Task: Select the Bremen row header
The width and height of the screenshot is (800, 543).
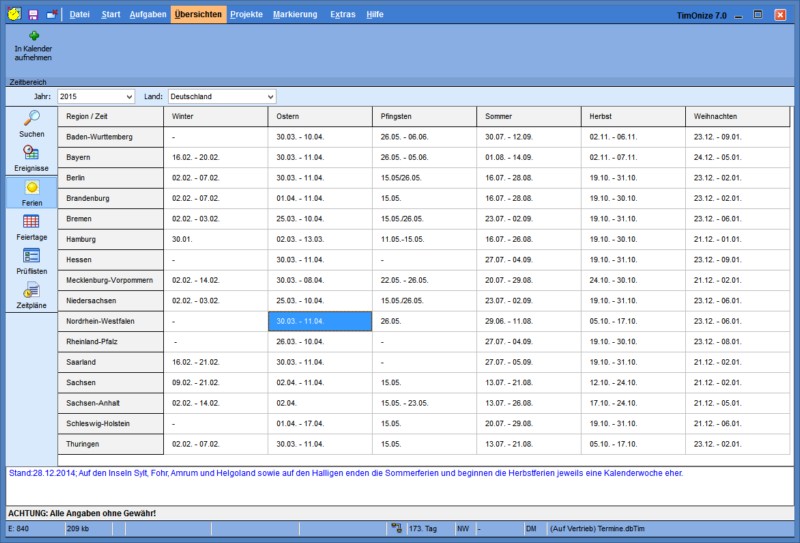Action: tap(111, 218)
